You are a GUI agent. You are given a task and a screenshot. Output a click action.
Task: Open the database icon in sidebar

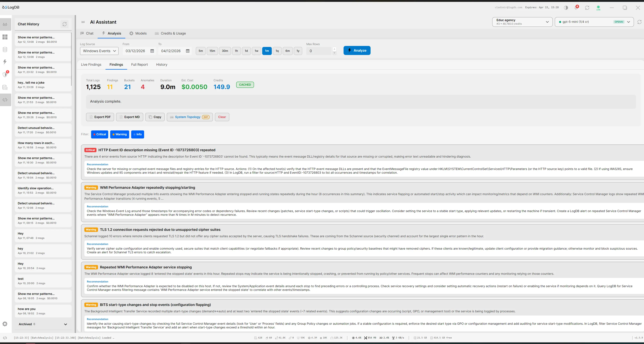point(5,49)
